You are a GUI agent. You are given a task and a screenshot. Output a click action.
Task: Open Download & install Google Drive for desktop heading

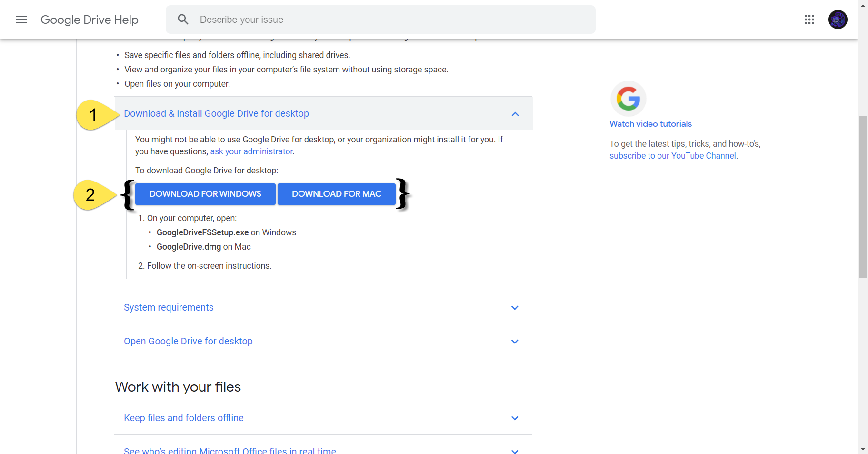216,113
